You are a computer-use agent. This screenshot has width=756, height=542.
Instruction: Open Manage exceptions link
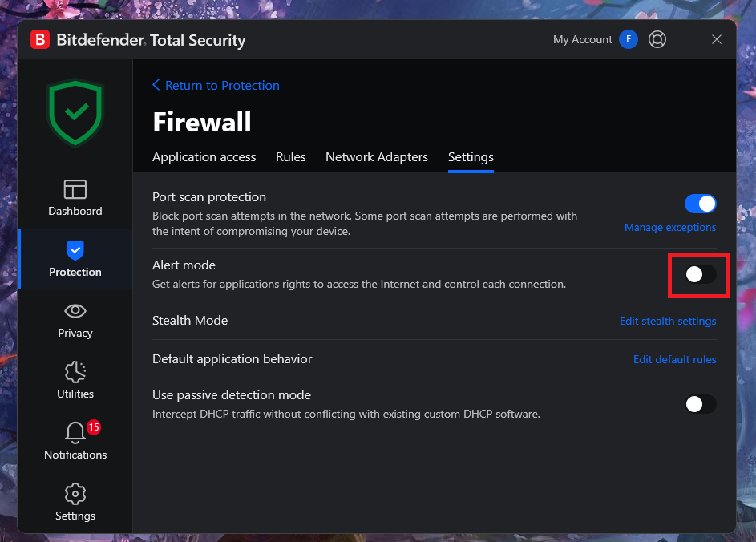coord(670,227)
